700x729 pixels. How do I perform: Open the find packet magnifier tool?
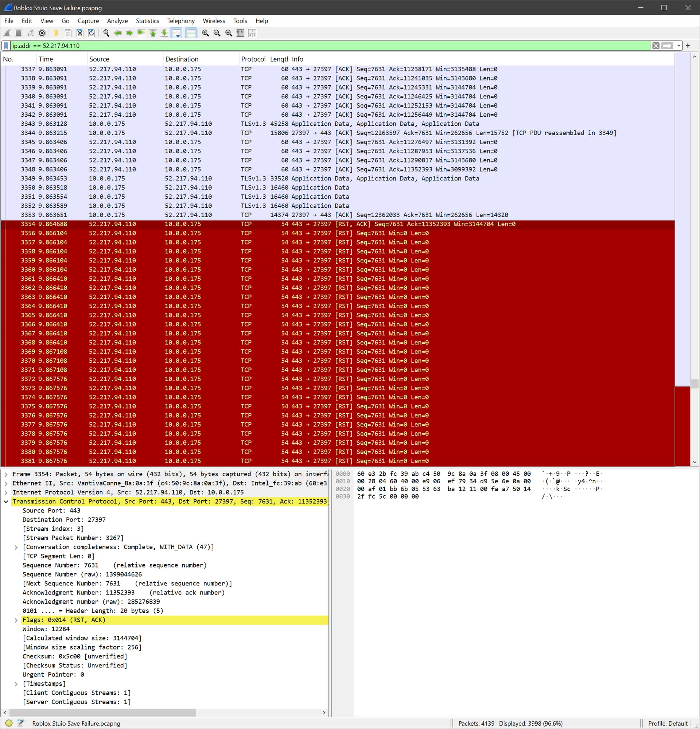point(106,33)
